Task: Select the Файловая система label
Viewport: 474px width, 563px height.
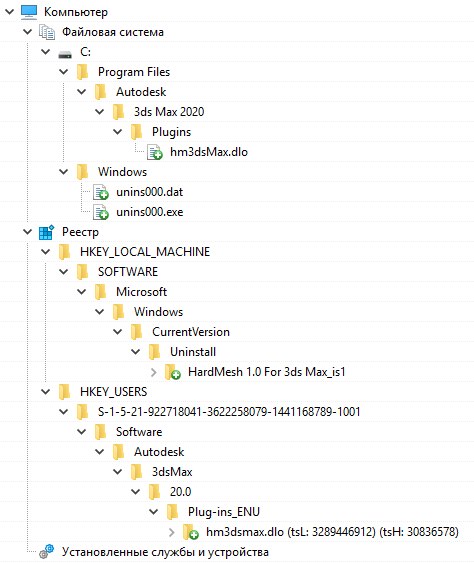Action: point(113,32)
